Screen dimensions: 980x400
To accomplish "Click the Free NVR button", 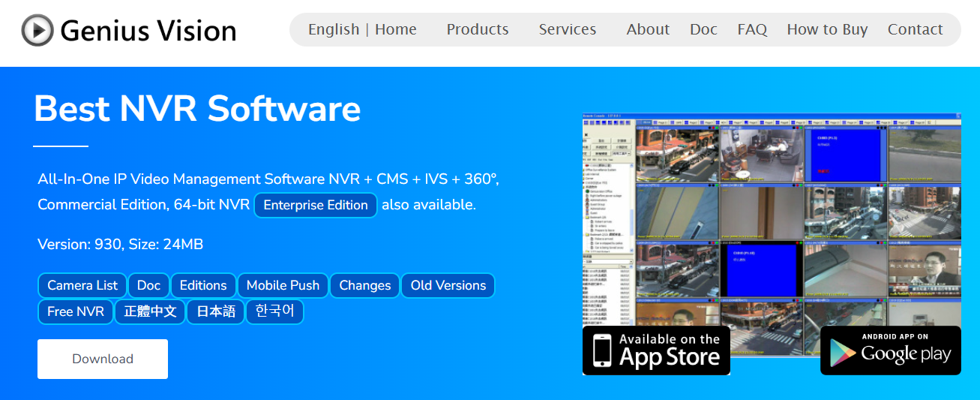I will (75, 311).
